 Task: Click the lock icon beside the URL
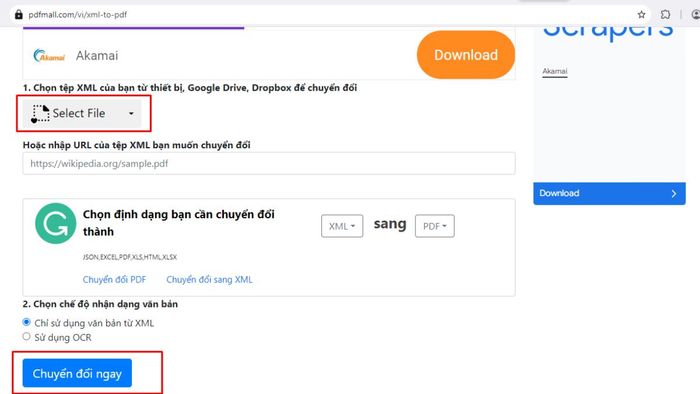(x=19, y=15)
